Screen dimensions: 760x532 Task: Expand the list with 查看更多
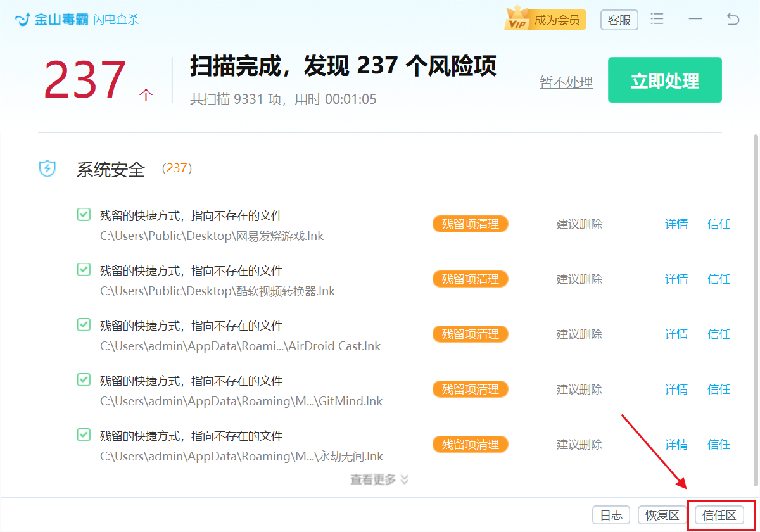[379, 479]
